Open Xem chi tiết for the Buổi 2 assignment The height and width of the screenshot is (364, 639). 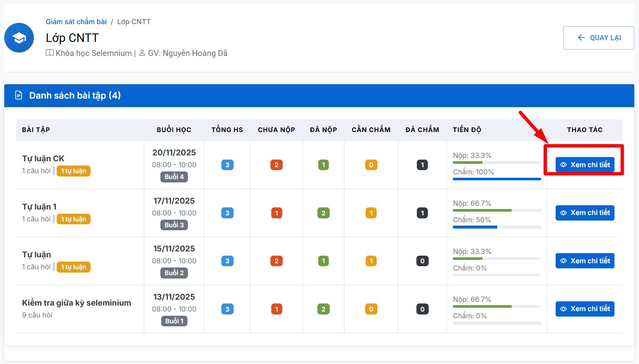point(585,261)
